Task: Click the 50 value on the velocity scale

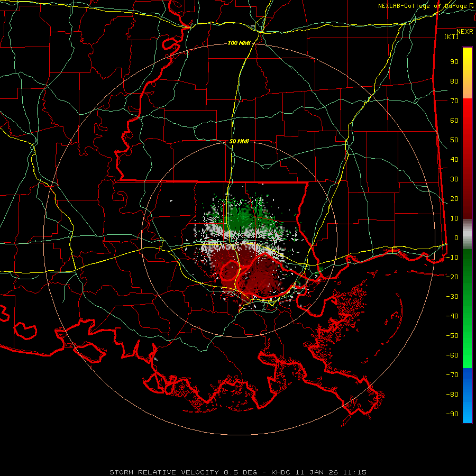Action: [x=454, y=140]
